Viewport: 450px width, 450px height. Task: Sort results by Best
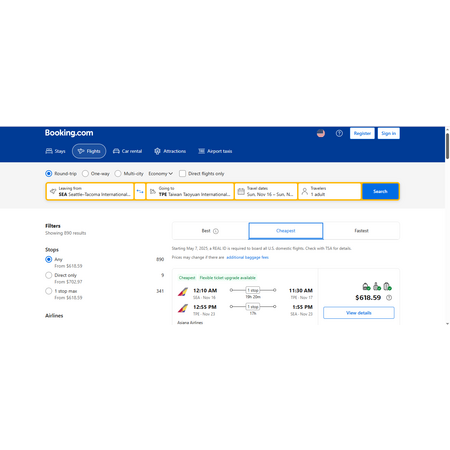[210, 231]
